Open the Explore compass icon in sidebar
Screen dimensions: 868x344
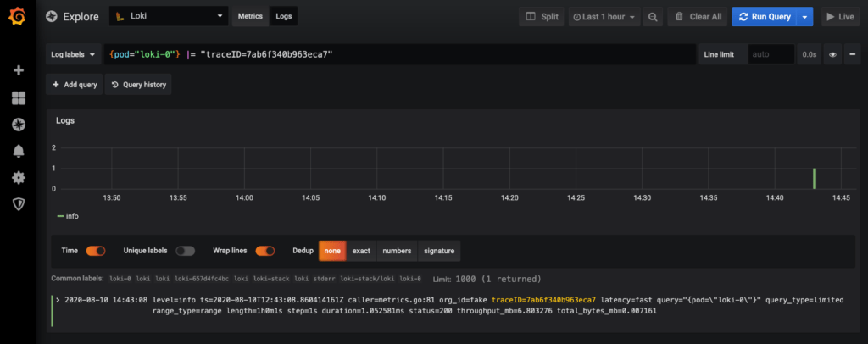pos(18,125)
